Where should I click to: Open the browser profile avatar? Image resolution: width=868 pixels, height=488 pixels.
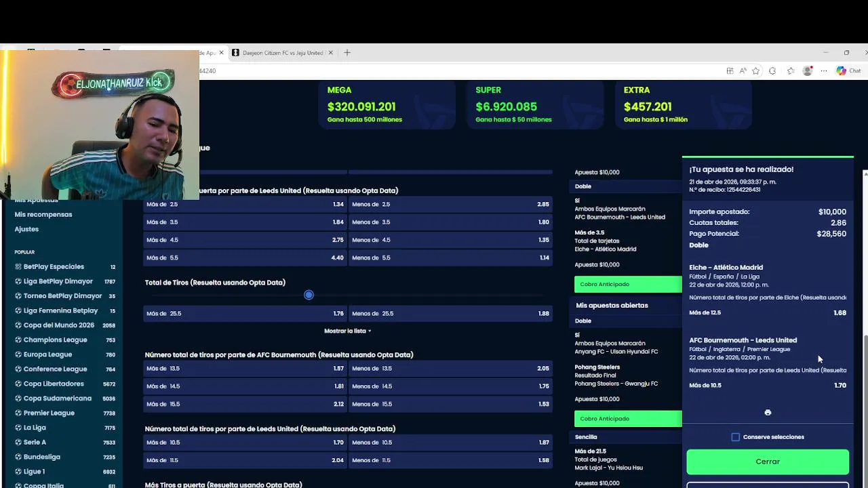(808, 70)
